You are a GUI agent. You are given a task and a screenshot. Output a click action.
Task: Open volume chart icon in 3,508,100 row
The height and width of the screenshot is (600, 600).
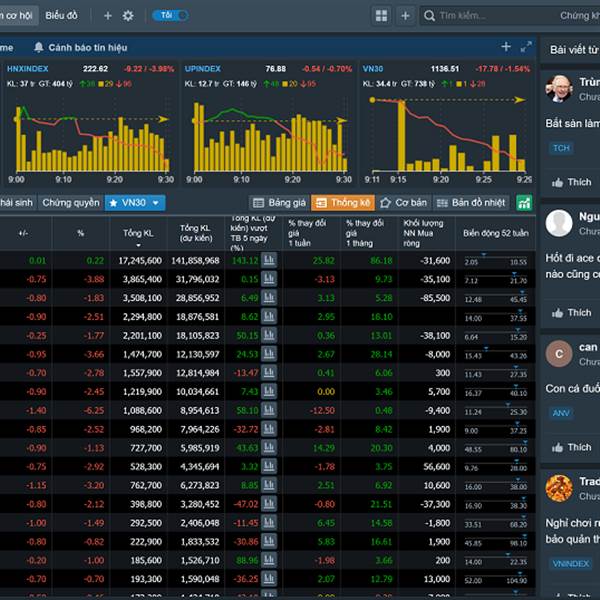pyautogui.click(x=269, y=298)
